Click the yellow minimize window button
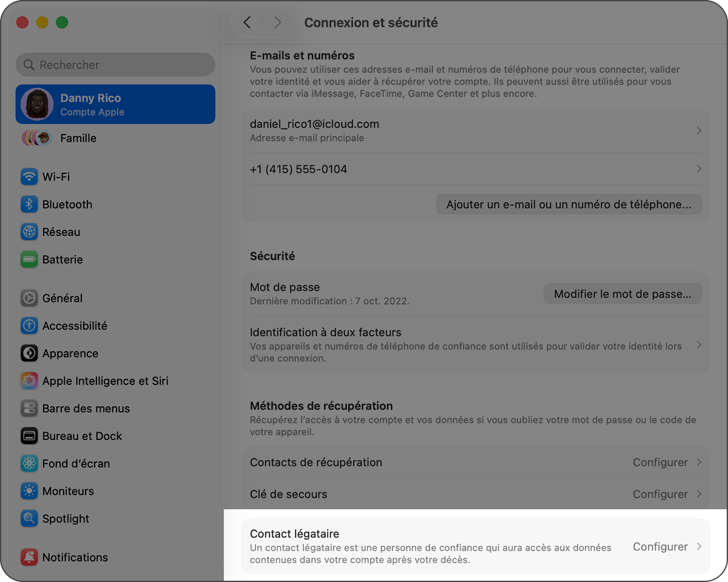Image resolution: width=728 pixels, height=582 pixels. (x=42, y=22)
